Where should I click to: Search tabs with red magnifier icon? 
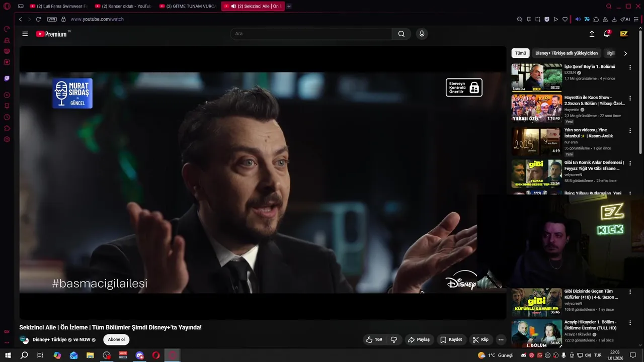(609, 6)
